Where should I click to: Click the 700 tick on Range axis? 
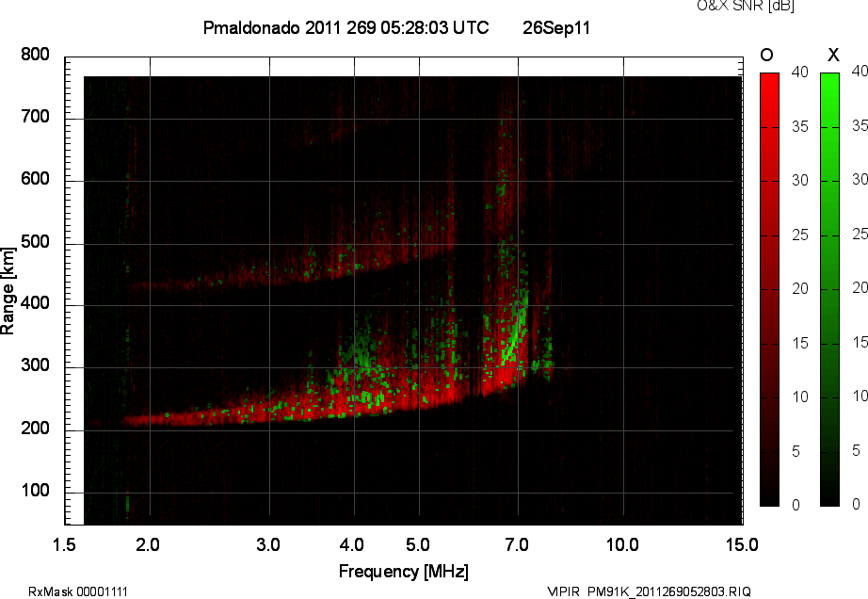click(36, 117)
